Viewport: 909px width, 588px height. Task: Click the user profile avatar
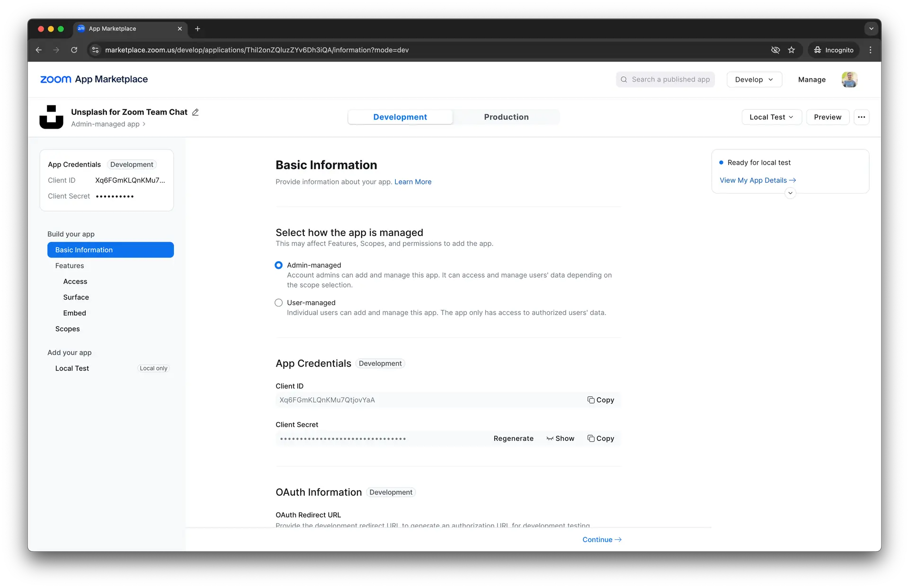pos(849,79)
